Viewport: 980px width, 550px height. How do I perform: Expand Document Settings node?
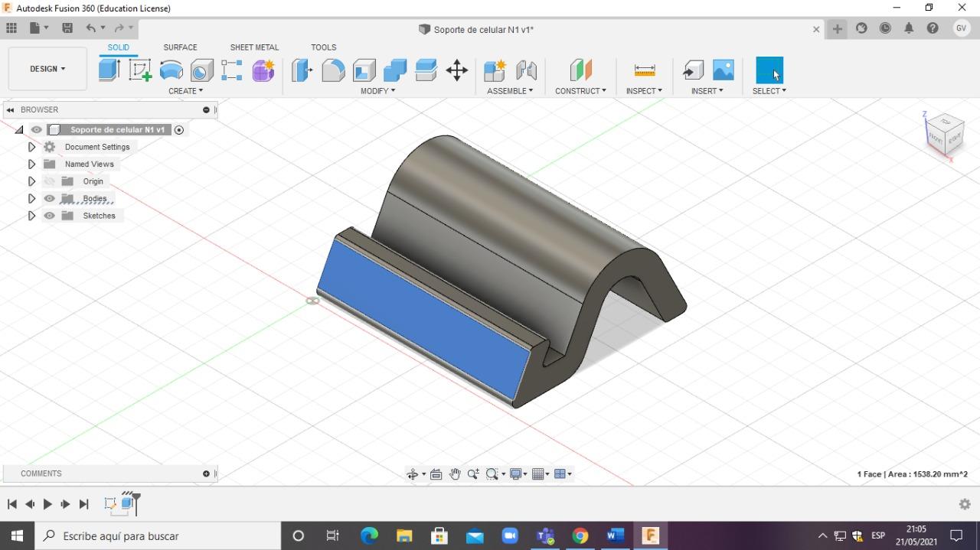31,147
